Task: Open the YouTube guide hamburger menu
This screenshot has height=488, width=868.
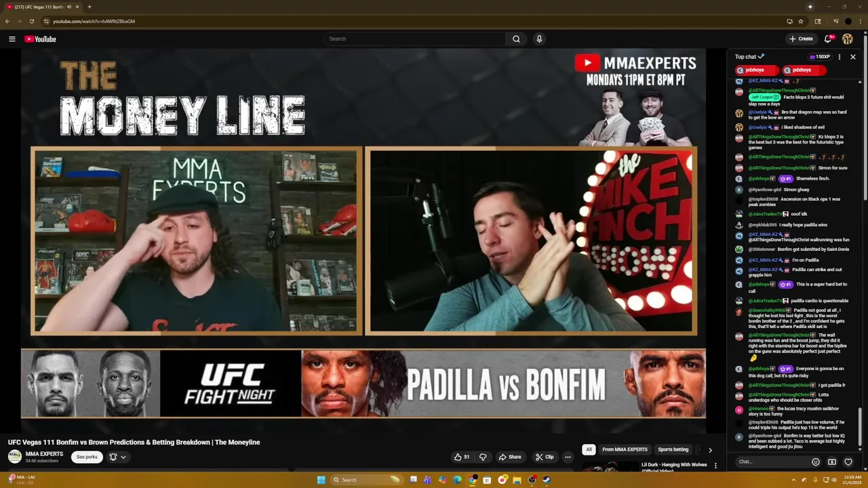Action: (12, 39)
